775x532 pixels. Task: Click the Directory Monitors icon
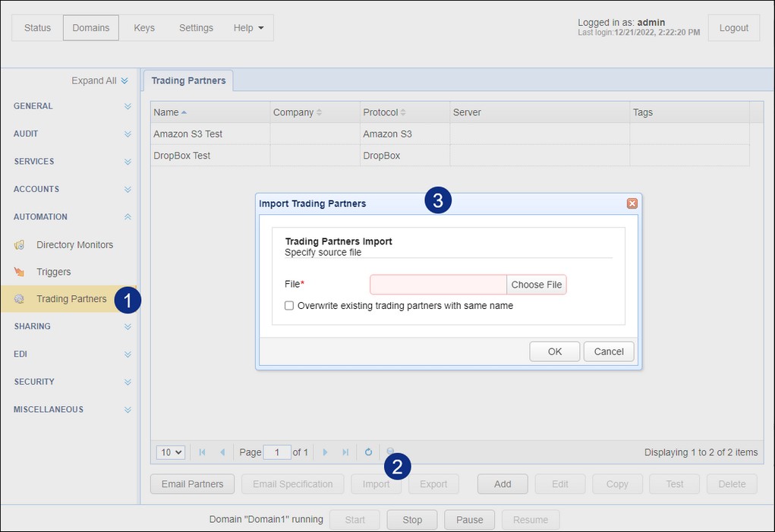tap(19, 244)
